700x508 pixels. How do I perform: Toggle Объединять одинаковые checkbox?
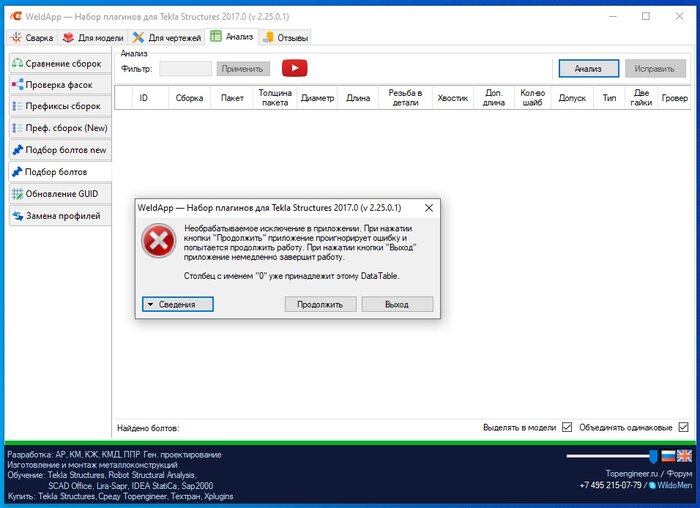[683, 427]
